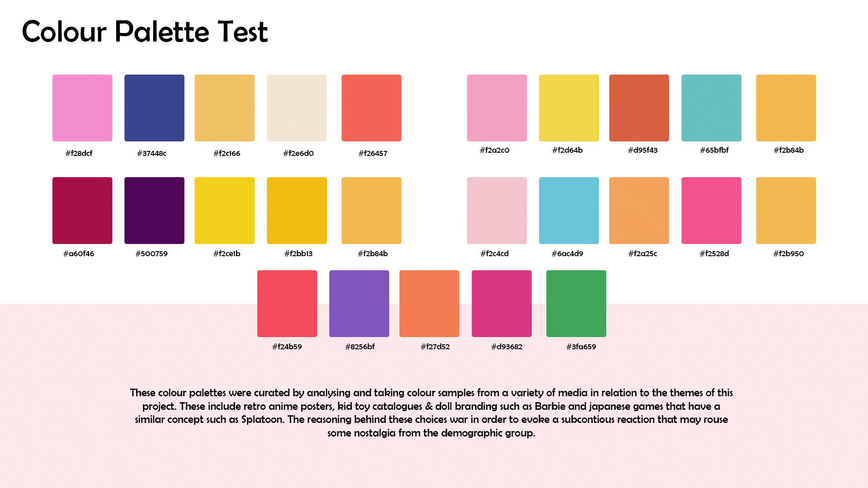This screenshot has height=488, width=868.
Task: Select the hot pink #f2528d swatch
Action: pyautogui.click(x=711, y=211)
